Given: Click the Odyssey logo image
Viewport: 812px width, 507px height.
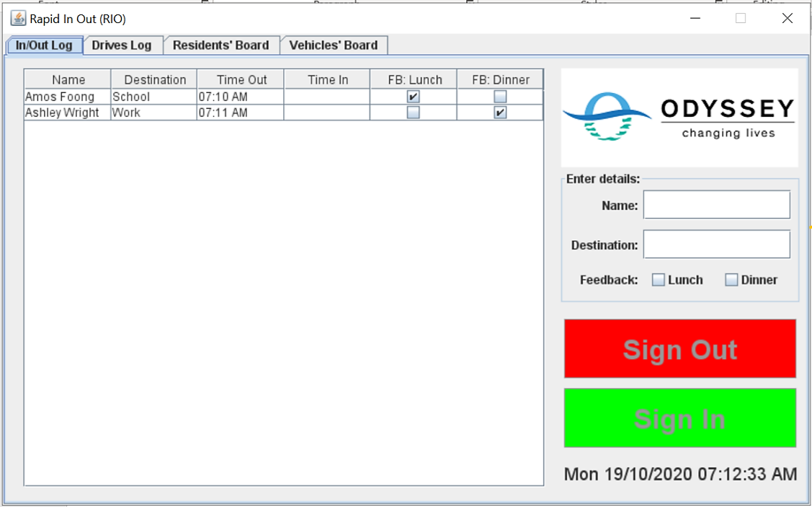Looking at the screenshot, I should [x=679, y=118].
